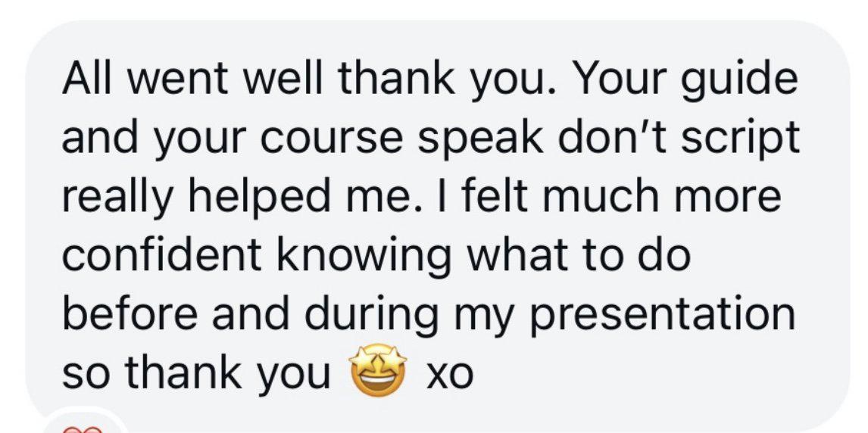Click the "xo" text after the emoji
This screenshot has height=433, width=868.
(449, 375)
